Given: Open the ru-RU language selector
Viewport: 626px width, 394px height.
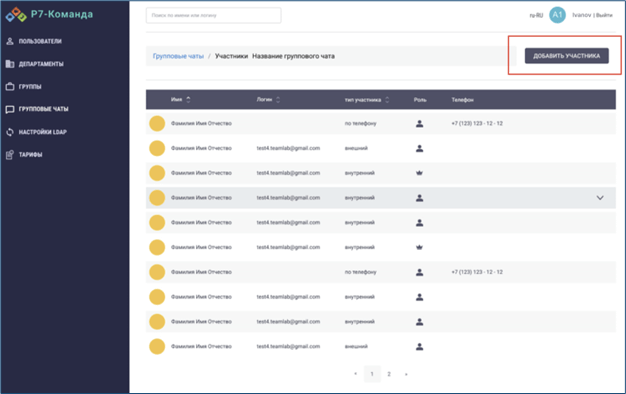Looking at the screenshot, I should tap(536, 15).
